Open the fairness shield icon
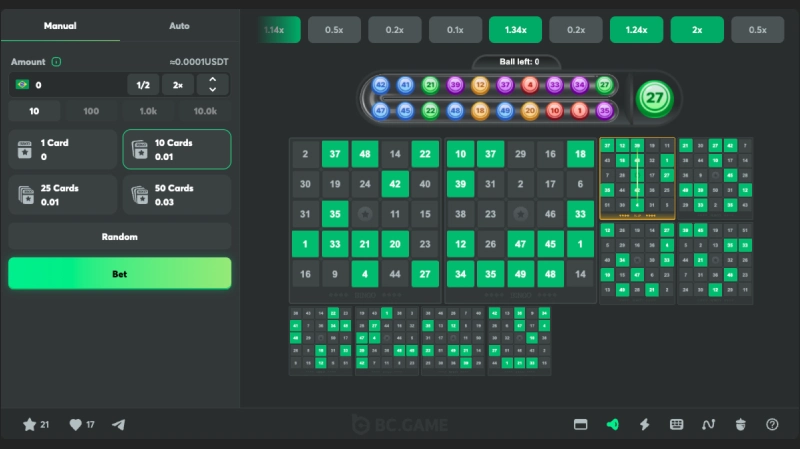The width and height of the screenshot is (800, 449). [x=740, y=425]
